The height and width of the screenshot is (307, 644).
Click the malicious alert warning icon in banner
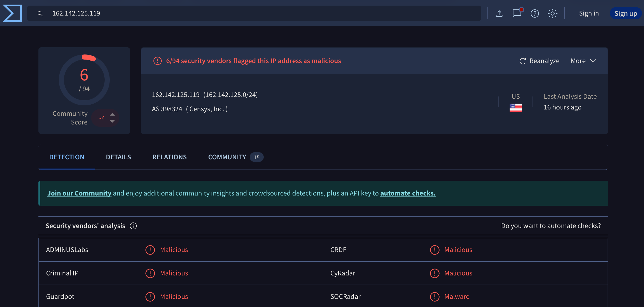coord(158,61)
